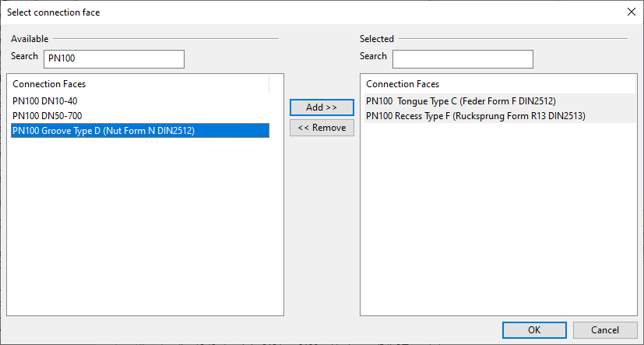Screen dimensions: 644x345
Task: Select PN100 DN10-40 in the Available list
Action: point(44,100)
